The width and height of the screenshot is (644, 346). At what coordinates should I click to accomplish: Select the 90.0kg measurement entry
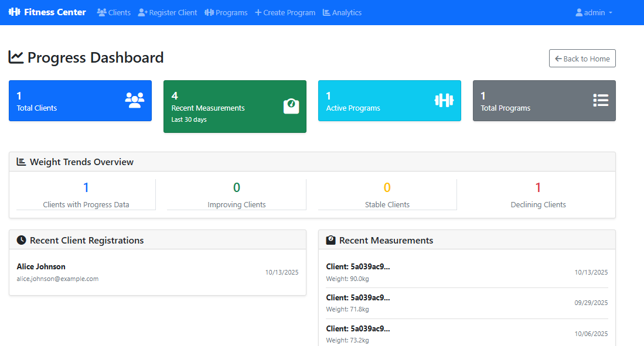pos(466,272)
